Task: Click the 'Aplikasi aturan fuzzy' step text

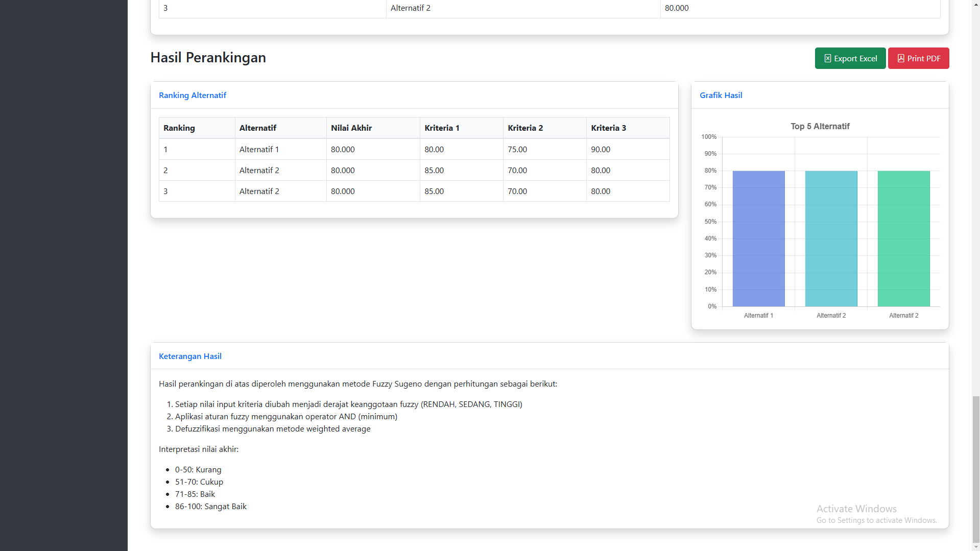Action: tap(286, 416)
